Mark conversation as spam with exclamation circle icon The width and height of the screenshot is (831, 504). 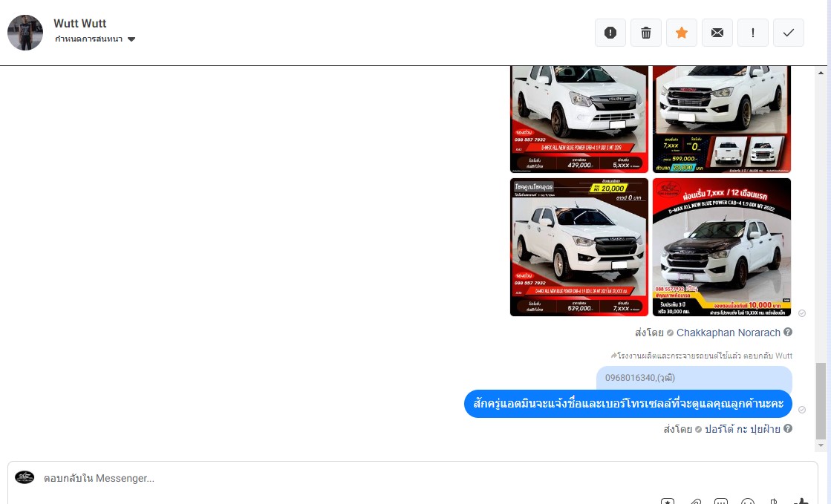pyautogui.click(x=610, y=33)
